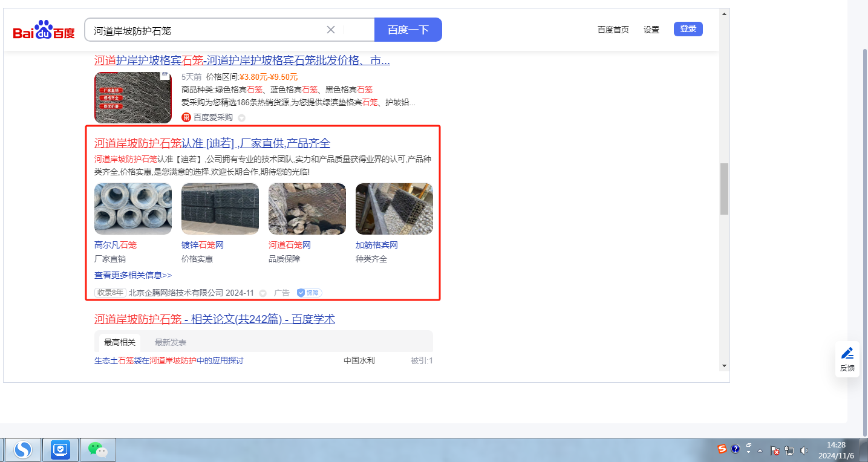Click the 百度爱采购 red source icon
The width and height of the screenshot is (868, 462).
click(x=186, y=117)
